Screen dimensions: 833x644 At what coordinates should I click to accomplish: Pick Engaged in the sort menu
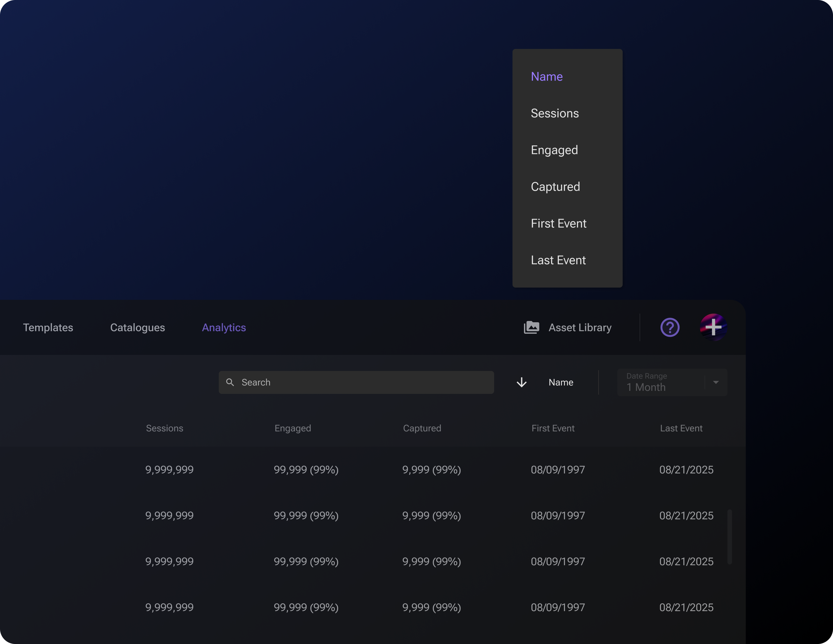point(554,150)
